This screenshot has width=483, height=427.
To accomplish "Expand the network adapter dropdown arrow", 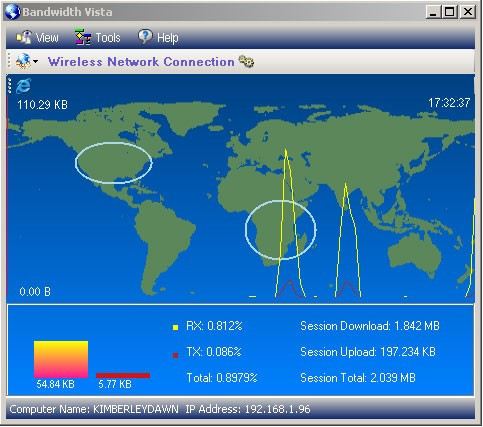I will click(x=35, y=62).
